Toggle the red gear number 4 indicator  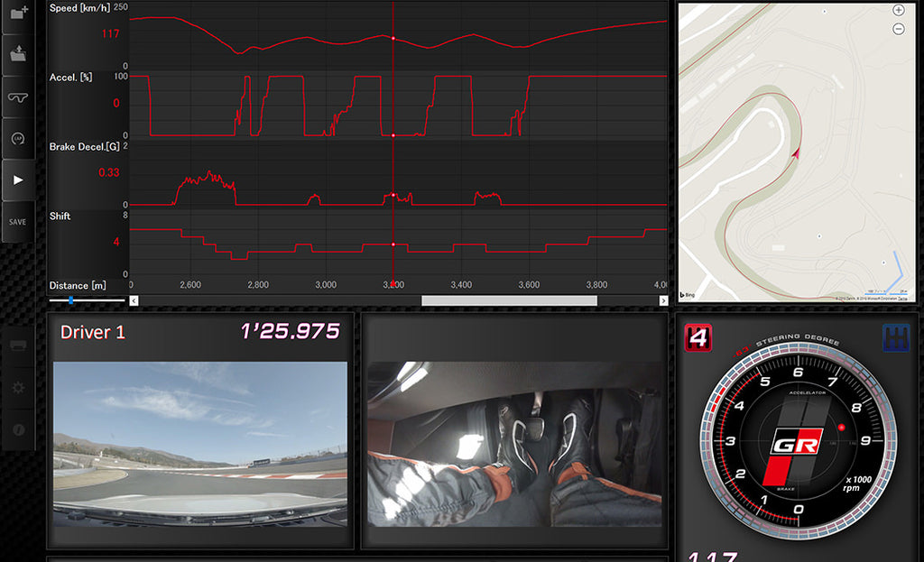click(698, 337)
